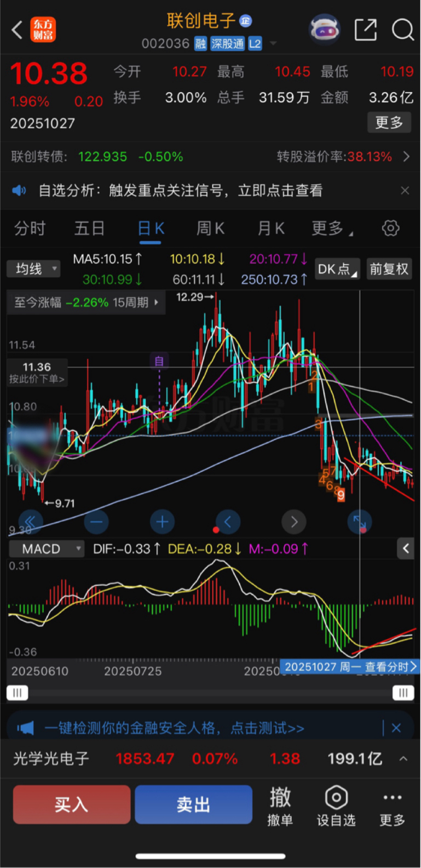Tap the 撤单 cancel order icon
This screenshot has height=868, width=421.
[x=280, y=806]
